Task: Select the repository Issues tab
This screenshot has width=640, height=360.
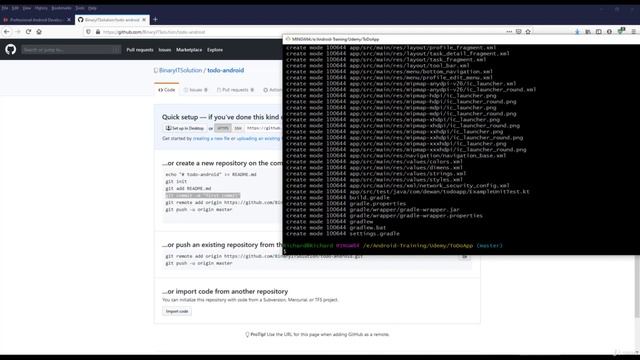Action: [196, 90]
